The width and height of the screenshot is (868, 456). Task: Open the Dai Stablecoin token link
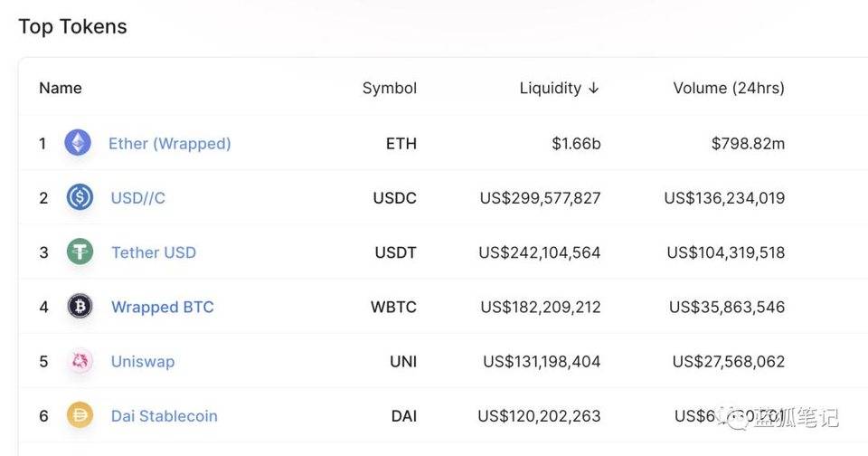tap(164, 416)
